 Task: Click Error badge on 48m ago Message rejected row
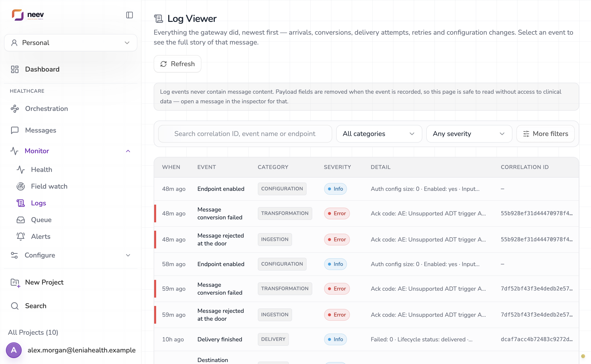337,240
